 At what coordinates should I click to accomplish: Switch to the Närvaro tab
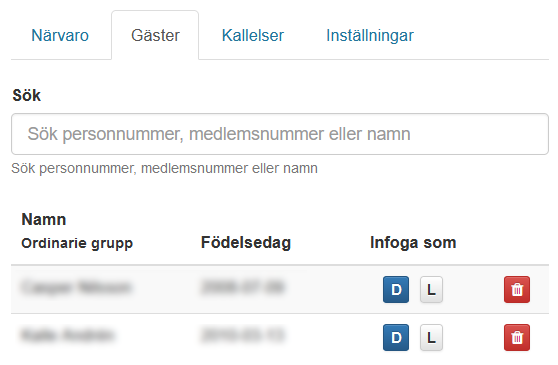point(60,35)
